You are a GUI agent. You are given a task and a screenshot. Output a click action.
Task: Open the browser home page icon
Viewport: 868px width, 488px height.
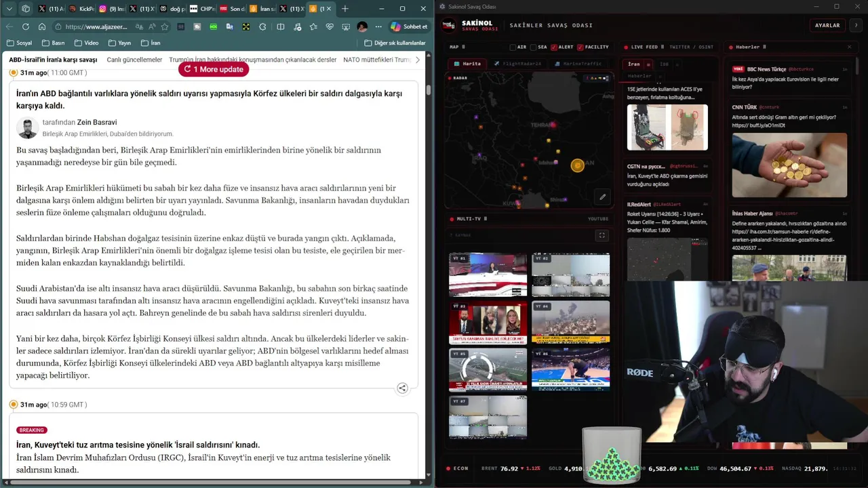point(42,26)
